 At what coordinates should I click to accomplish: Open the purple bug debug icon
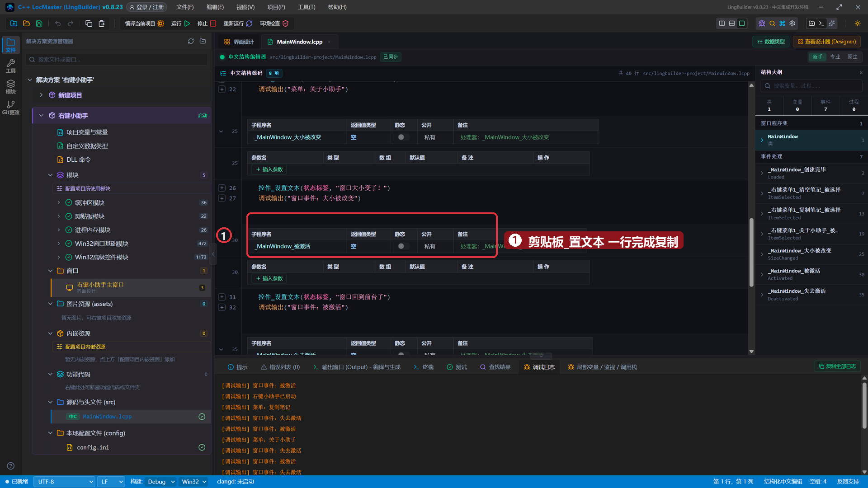(x=762, y=23)
